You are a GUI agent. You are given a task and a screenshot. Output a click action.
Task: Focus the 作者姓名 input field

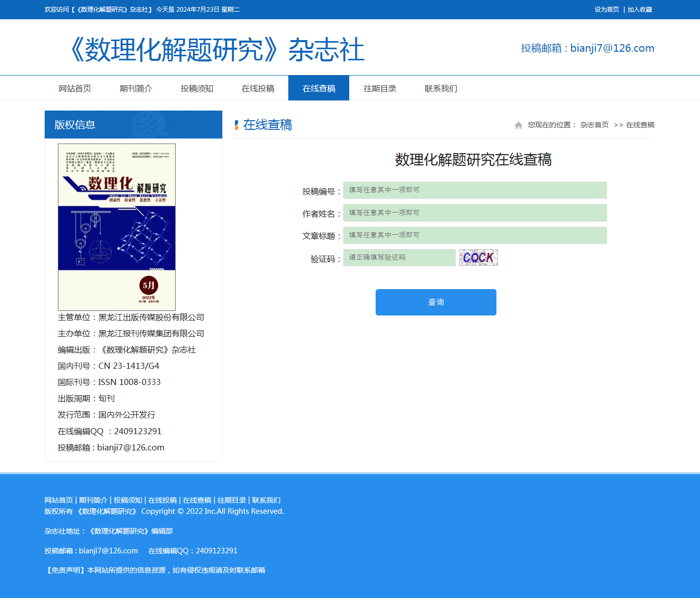click(x=475, y=213)
